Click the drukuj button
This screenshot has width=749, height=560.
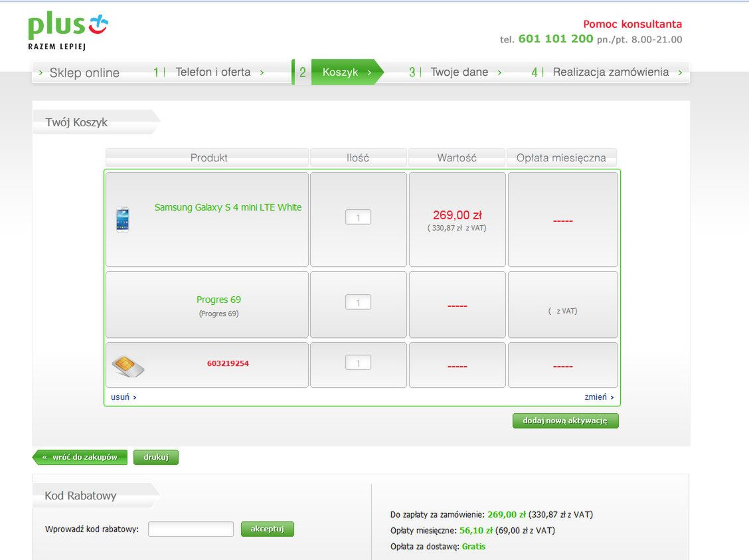tap(156, 457)
